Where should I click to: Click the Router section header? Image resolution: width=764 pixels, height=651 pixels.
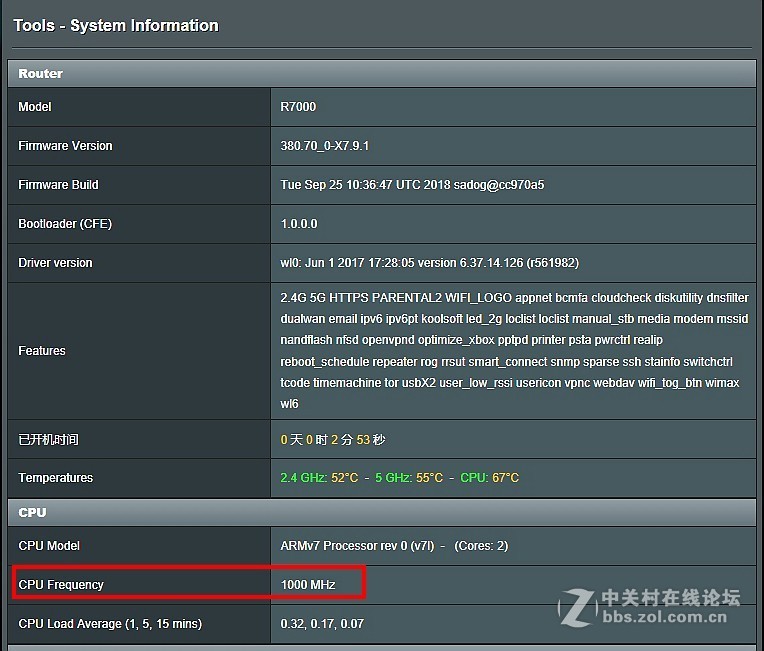coord(40,73)
